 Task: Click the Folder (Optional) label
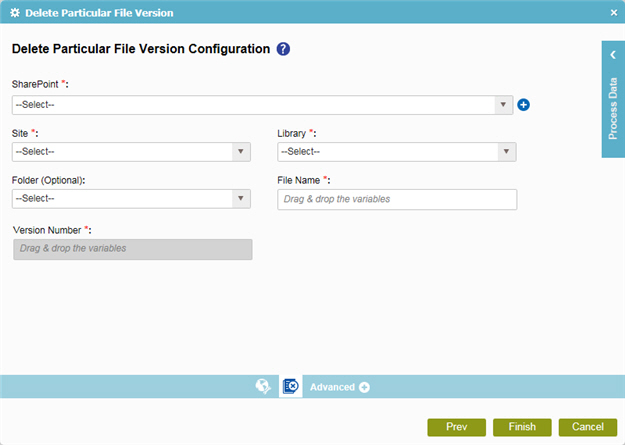tap(48, 180)
